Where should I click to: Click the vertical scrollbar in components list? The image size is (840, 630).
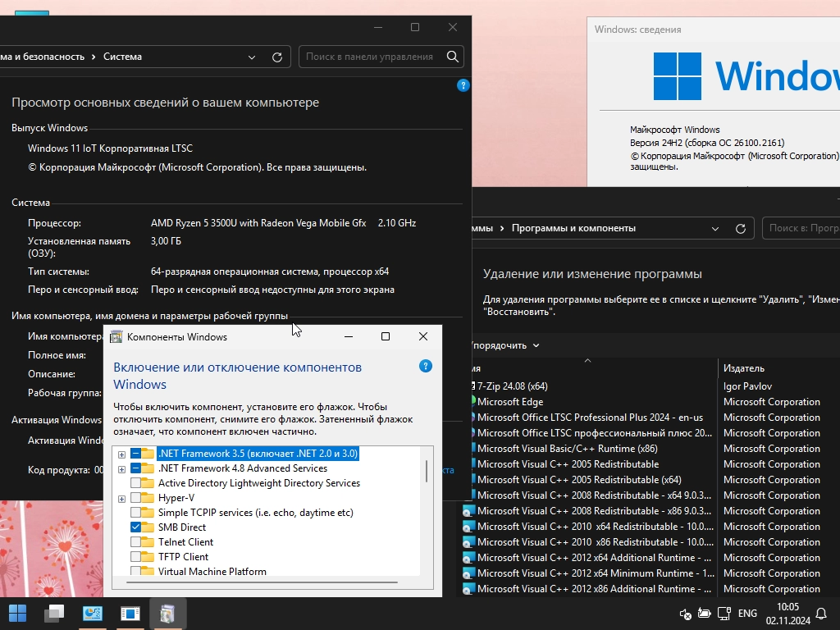pos(426,472)
